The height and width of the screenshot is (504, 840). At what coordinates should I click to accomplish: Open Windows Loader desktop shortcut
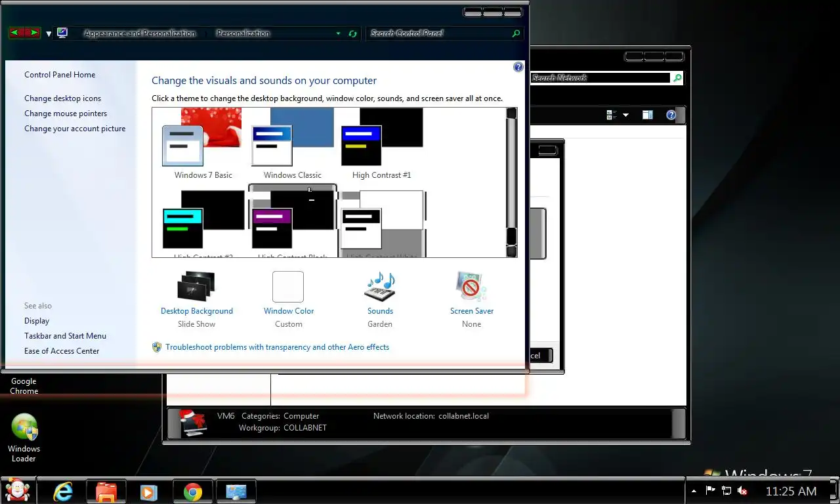click(x=24, y=438)
